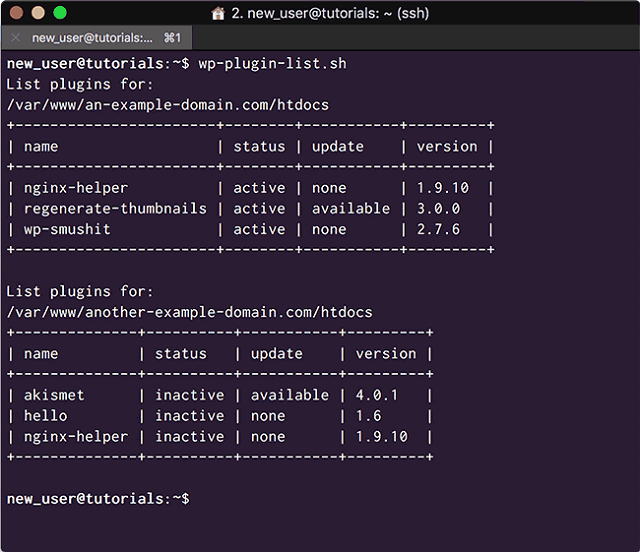Click wp-smushit plugin name
Screen dimensions: 640x552
click(67, 229)
